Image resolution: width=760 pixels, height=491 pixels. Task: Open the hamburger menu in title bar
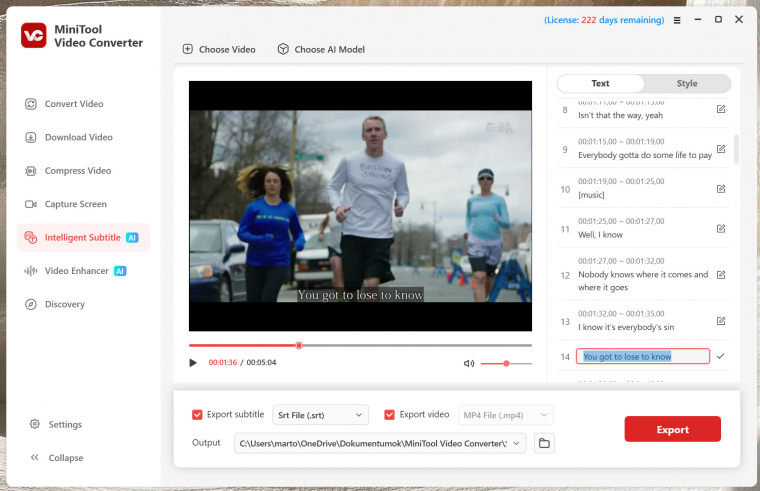click(677, 20)
